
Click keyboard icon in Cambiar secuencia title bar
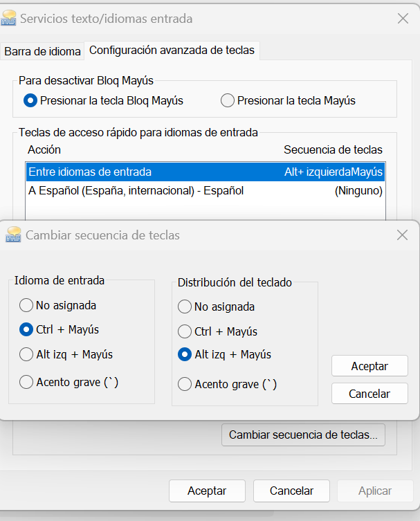click(x=12, y=235)
